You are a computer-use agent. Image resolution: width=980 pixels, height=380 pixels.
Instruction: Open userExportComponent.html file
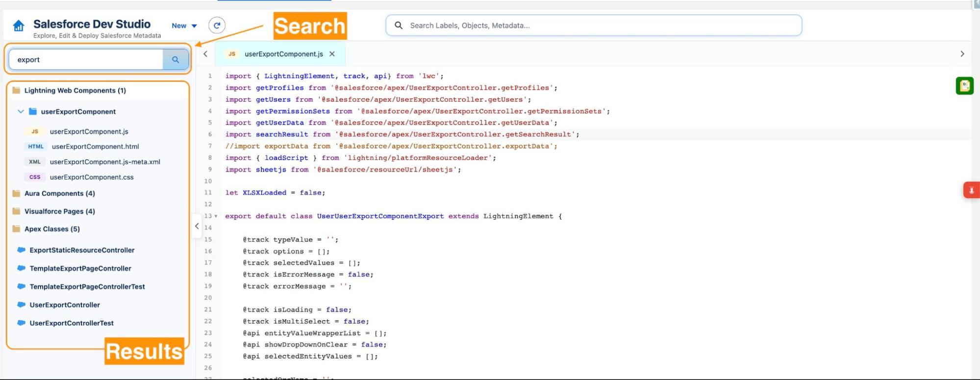(x=95, y=146)
